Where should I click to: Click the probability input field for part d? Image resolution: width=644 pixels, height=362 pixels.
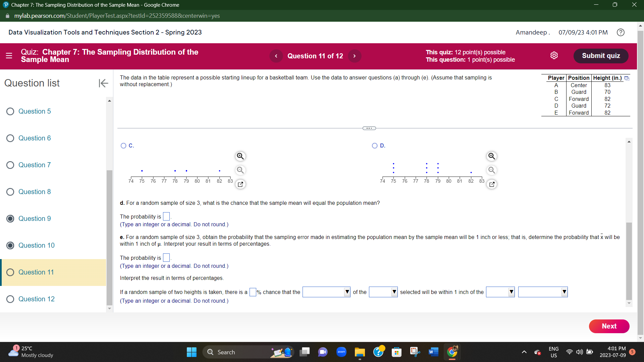pos(165,216)
